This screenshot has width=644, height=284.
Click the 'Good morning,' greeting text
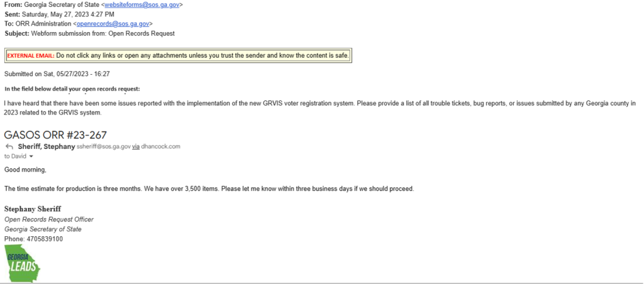pyautogui.click(x=25, y=169)
